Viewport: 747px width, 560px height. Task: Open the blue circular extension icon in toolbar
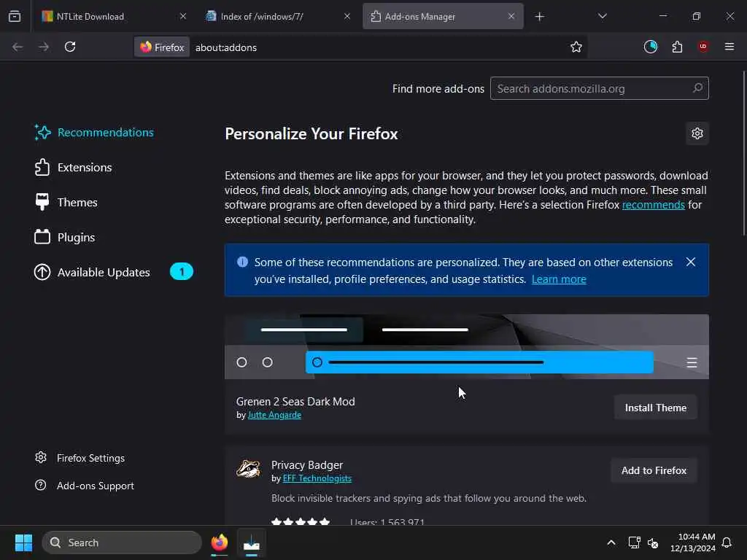(x=650, y=47)
